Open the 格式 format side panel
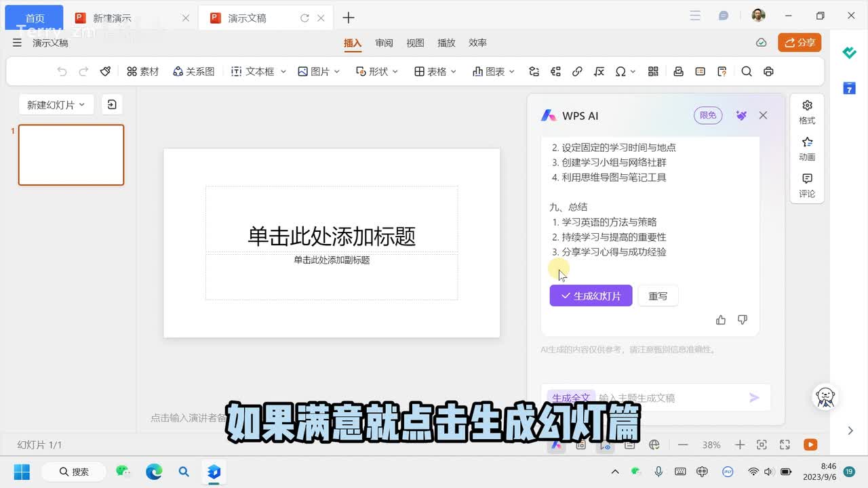Screen dimensions: 868x488 point(807,112)
